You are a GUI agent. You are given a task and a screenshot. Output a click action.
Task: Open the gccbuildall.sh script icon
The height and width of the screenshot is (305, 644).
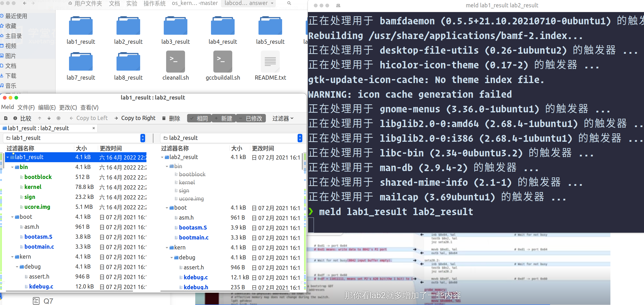[223, 62]
